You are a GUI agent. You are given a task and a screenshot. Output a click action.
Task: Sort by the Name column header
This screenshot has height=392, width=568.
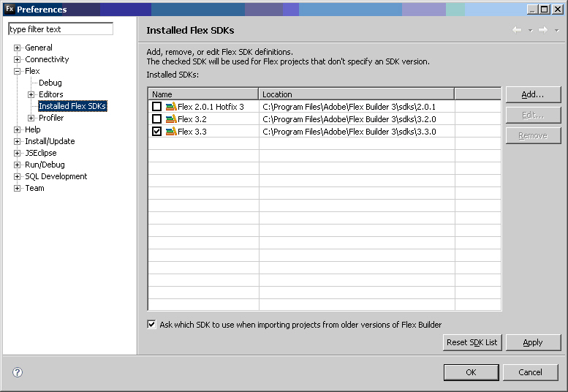pyautogui.click(x=203, y=94)
